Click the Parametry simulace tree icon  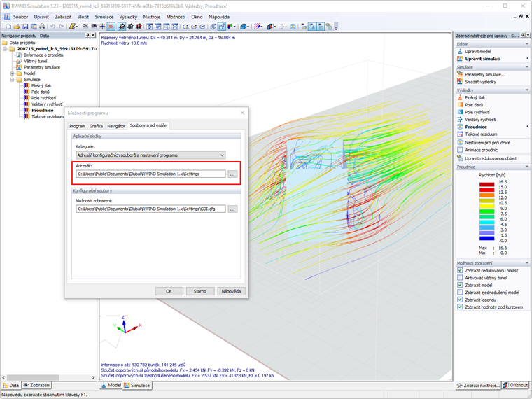[x=19, y=67]
